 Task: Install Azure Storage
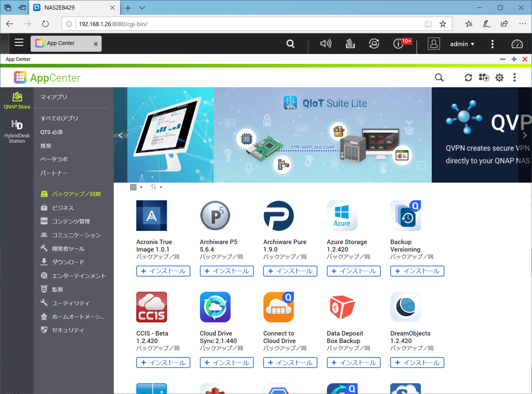point(354,271)
